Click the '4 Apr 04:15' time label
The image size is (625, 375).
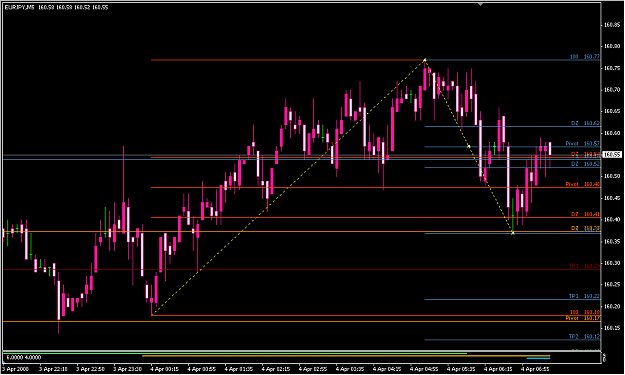pos(387,369)
